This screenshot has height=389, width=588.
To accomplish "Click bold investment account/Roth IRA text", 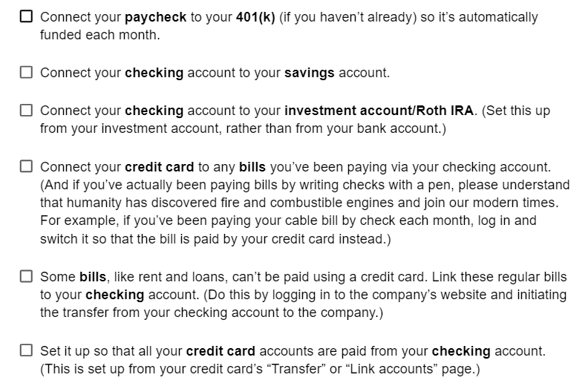I will (379, 111).
